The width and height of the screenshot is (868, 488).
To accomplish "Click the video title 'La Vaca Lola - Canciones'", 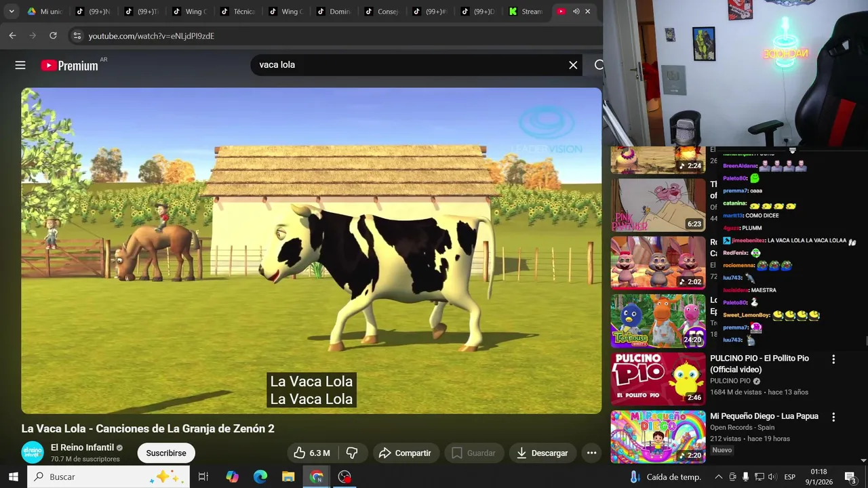I will coord(148,428).
